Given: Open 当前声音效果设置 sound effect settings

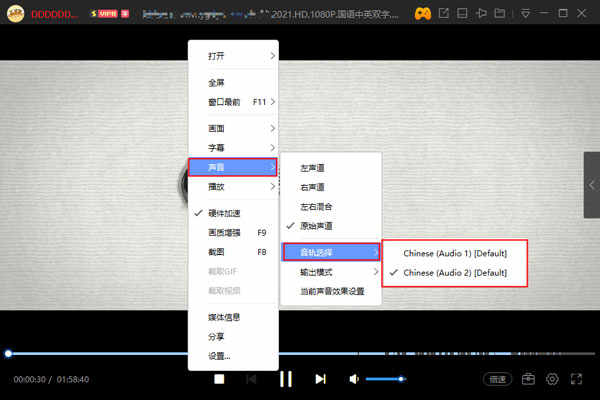Looking at the screenshot, I should pyautogui.click(x=331, y=291).
